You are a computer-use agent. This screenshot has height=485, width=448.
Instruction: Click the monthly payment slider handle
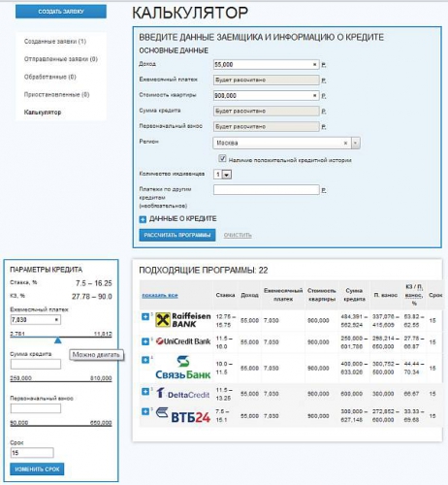tap(58, 339)
